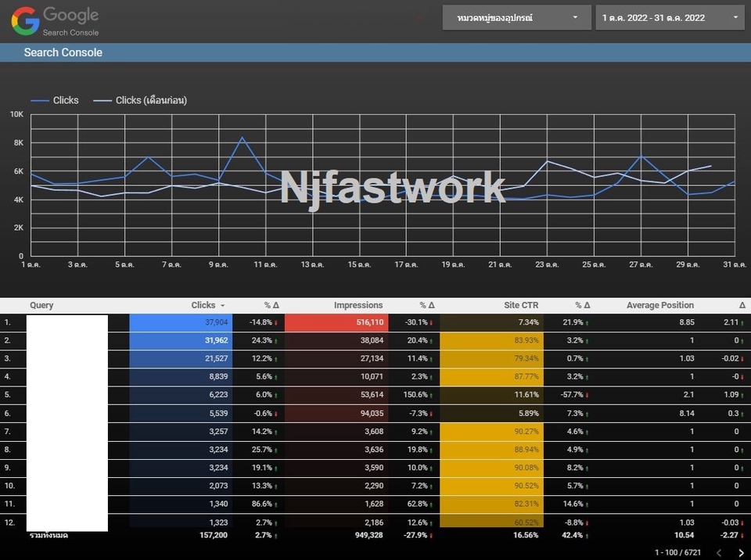Select average position value 8.85

click(687, 322)
